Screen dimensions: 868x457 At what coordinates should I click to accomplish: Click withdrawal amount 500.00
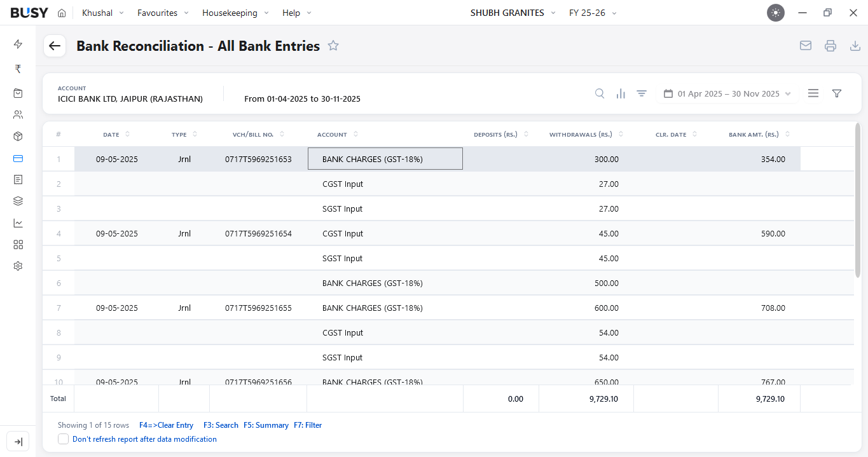[x=607, y=283]
